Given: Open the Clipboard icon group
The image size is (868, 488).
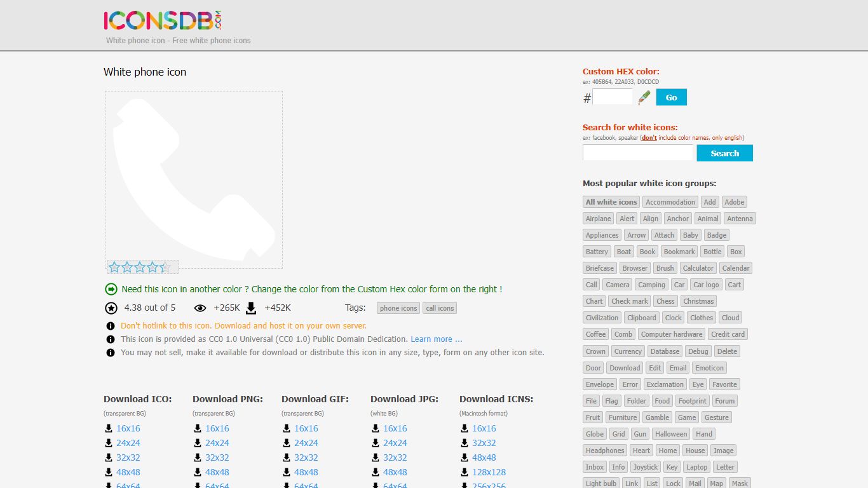Looking at the screenshot, I should (x=641, y=318).
